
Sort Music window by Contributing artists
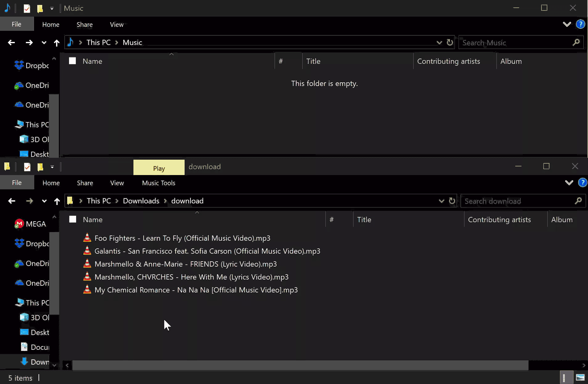tap(448, 61)
